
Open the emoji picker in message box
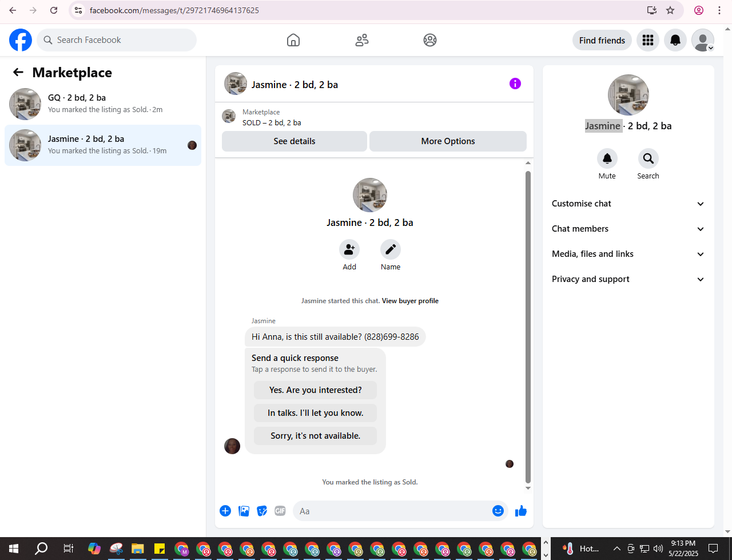pos(498,511)
